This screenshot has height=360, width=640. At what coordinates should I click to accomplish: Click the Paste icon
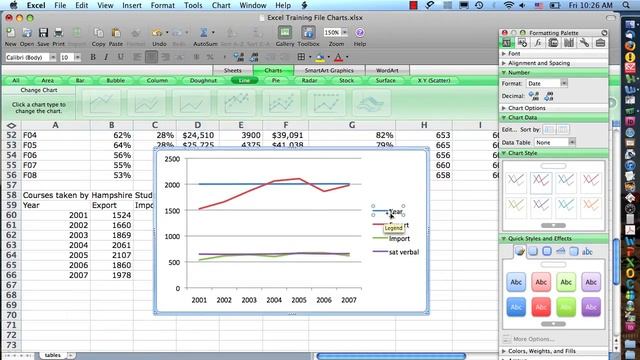[x=116, y=33]
